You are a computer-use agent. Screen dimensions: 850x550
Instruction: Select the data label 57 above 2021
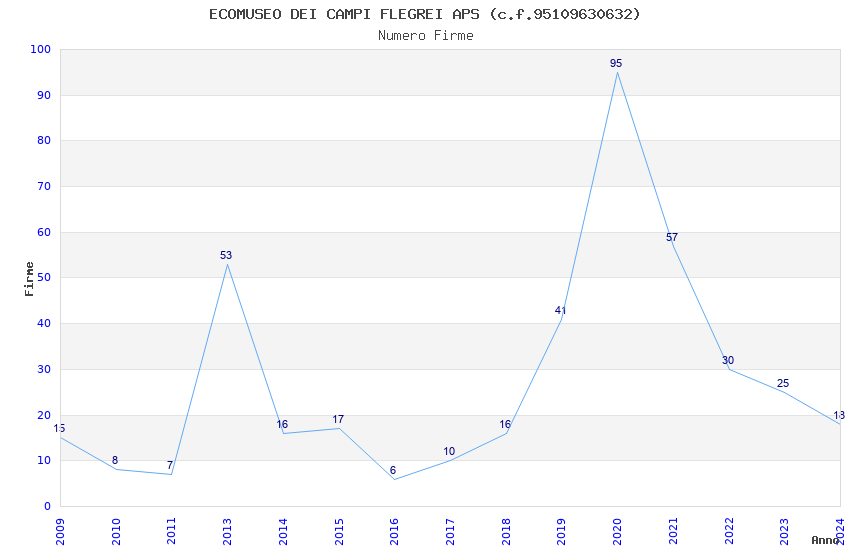point(672,237)
